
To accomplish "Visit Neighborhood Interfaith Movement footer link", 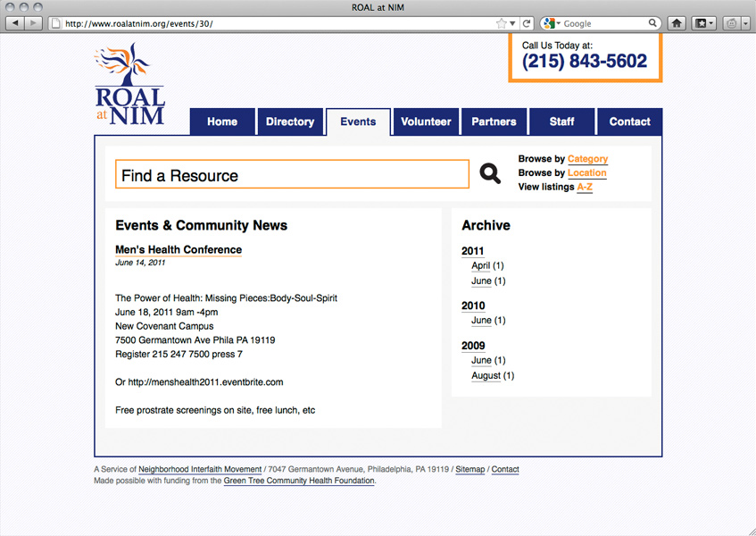I will 200,469.
